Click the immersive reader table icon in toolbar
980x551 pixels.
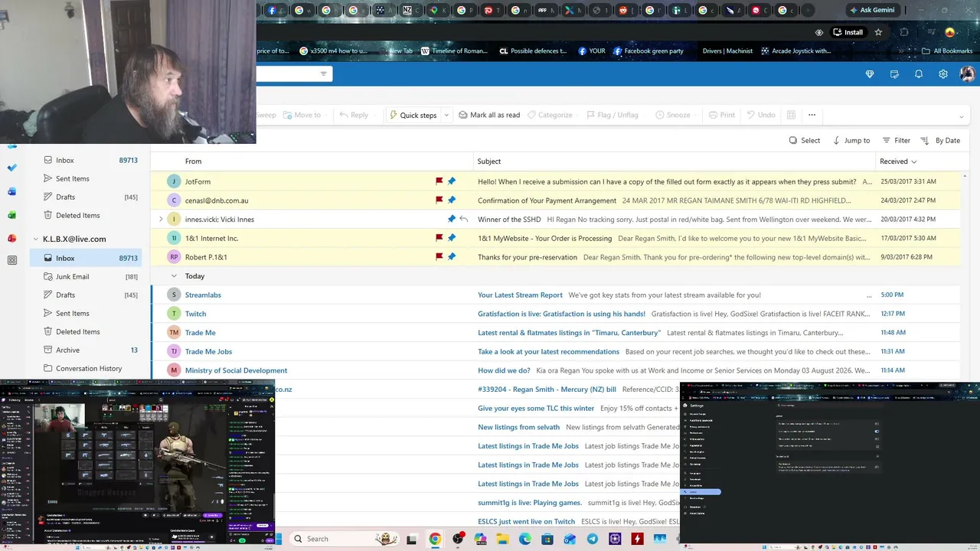click(x=791, y=115)
